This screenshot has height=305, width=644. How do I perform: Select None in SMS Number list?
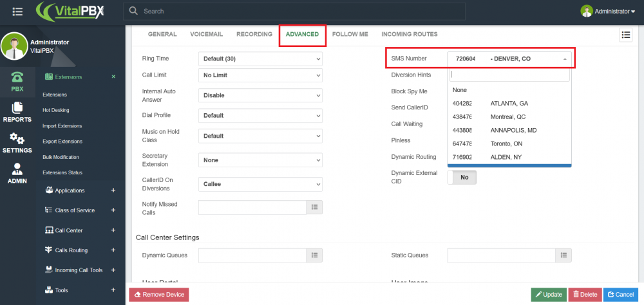[509, 90]
